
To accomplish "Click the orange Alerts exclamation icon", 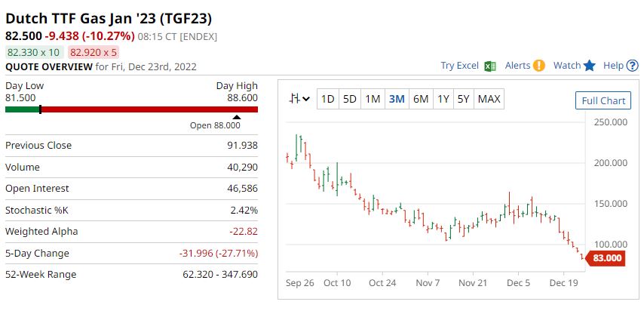I will tap(538, 66).
